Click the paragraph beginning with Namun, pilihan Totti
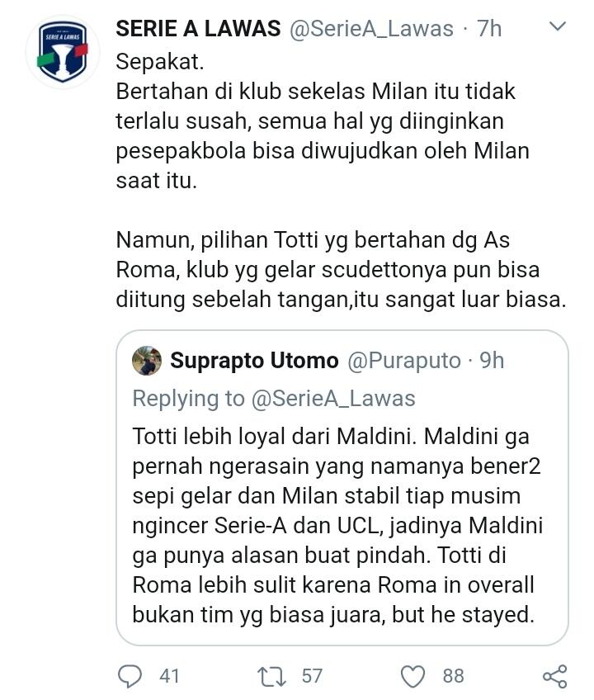The image size is (594, 700). (x=340, y=270)
